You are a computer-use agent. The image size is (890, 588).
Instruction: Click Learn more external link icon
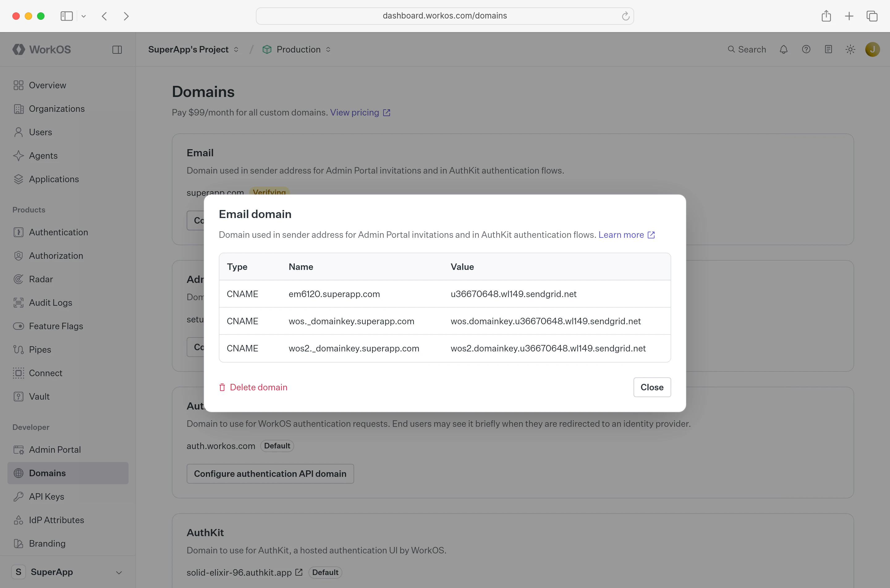(651, 235)
